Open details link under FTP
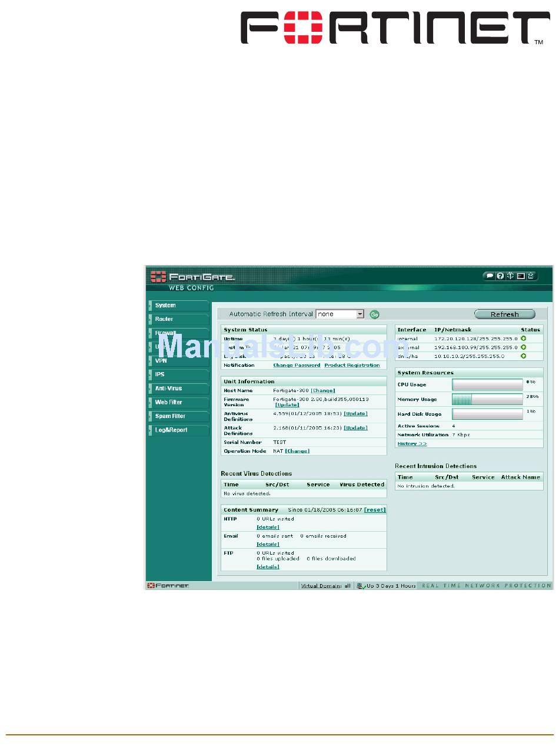This screenshot has width=559, height=756. (x=268, y=567)
